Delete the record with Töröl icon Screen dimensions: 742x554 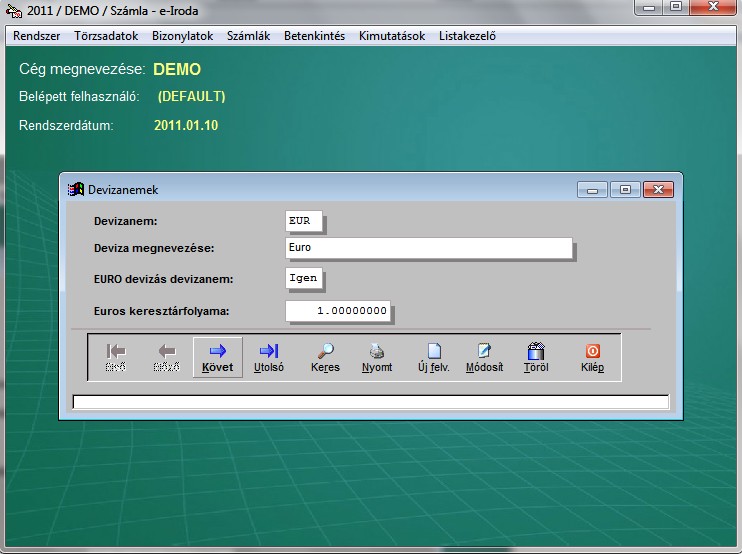(x=536, y=357)
